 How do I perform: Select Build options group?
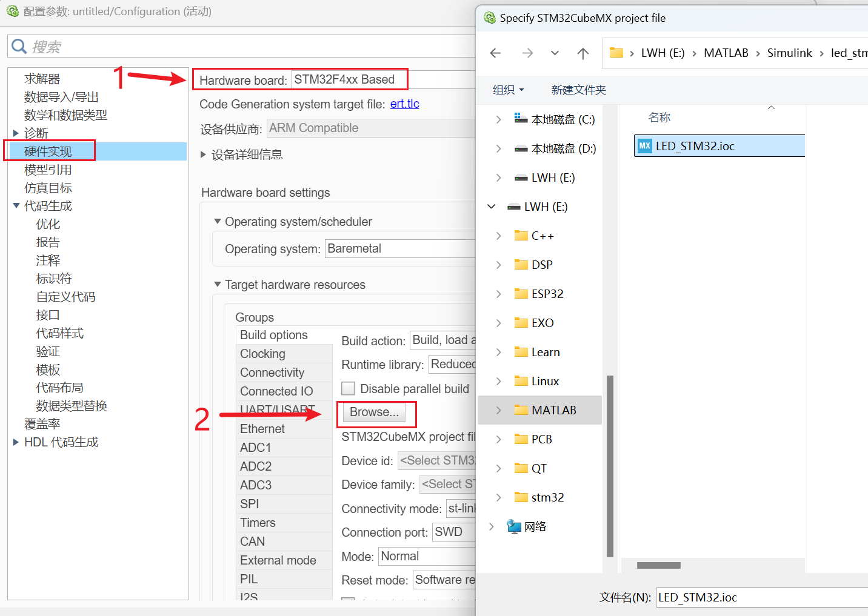[x=284, y=335]
